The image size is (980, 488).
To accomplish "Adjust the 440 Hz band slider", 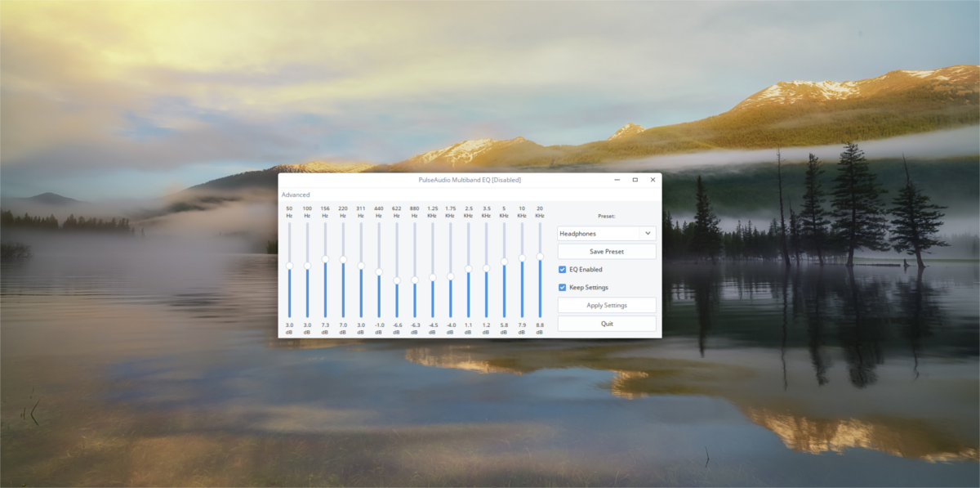I will pos(379,272).
